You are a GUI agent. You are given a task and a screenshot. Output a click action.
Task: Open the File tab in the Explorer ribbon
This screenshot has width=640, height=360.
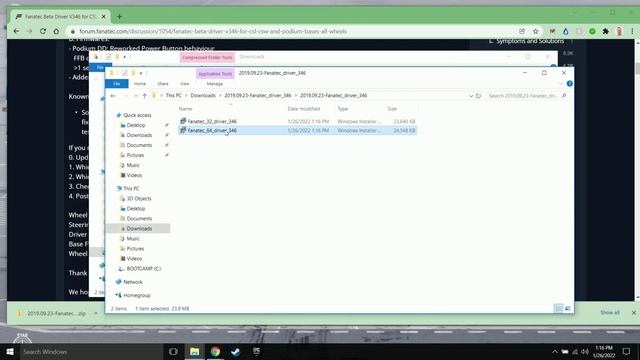[x=117, y=84]
